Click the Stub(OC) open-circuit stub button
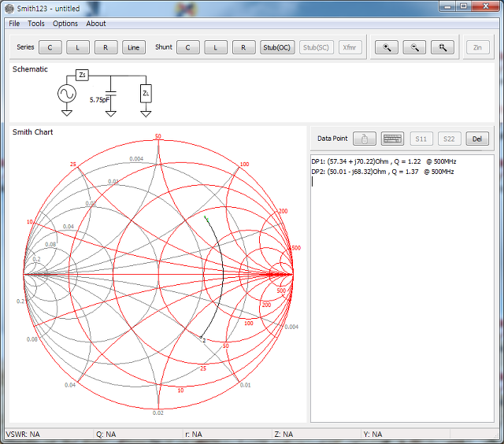Viewport: 504px width, 444px height. [x=277, y=47]
